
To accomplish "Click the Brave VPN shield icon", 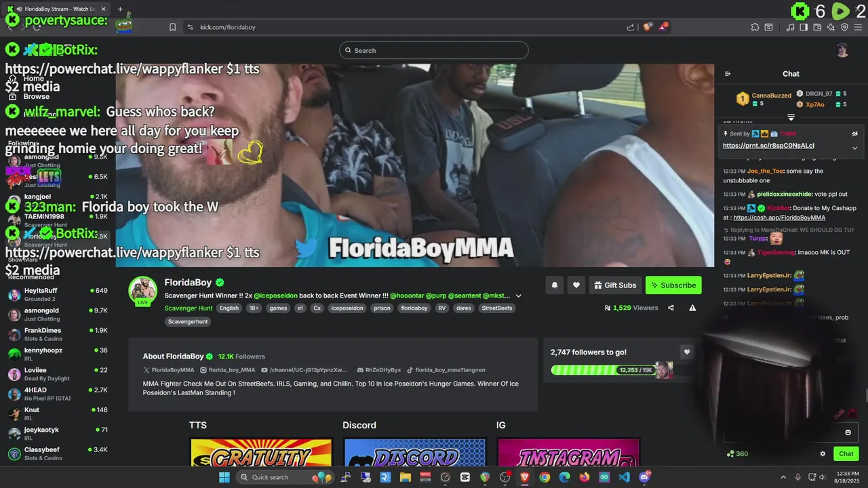I will [x=844, y=27].
